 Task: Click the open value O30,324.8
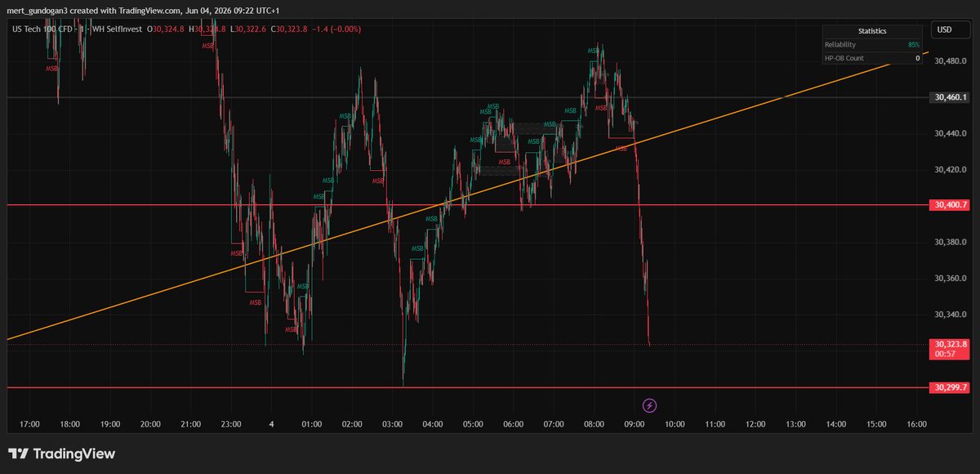tap(166, 29)
